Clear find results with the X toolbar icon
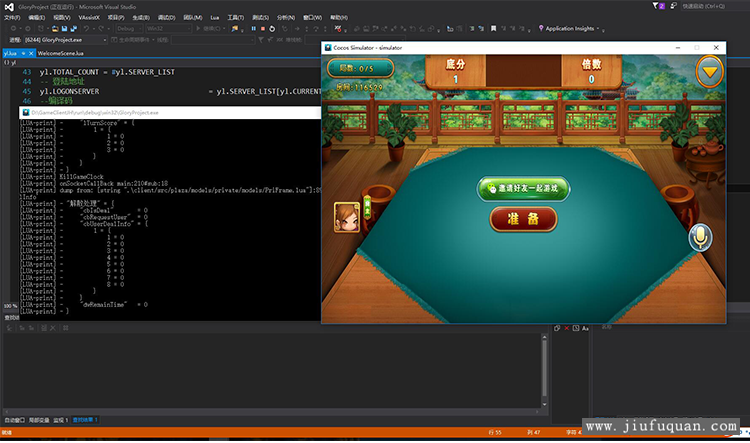The width and height of the screenshot is (750, 443). (x=53, y=328)
